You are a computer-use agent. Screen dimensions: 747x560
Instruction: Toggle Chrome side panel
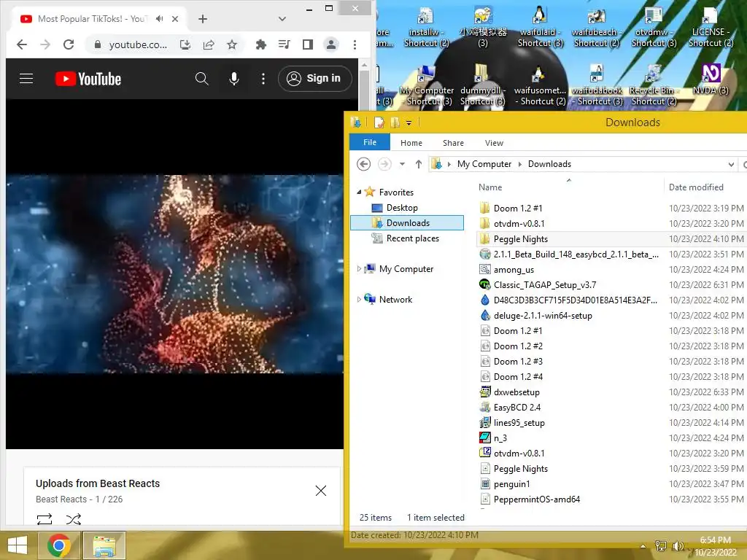coord(308,44)
